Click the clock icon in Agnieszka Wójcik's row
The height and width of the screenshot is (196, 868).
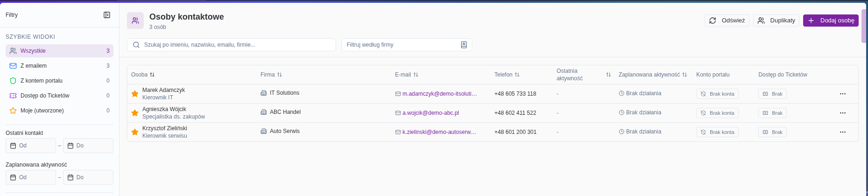click(x=622, y=112)
